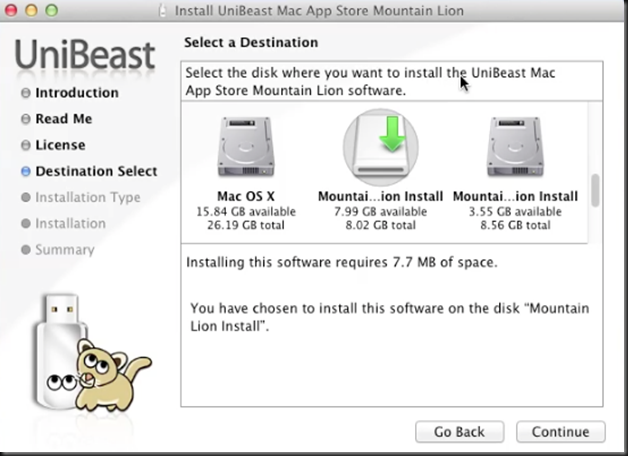The image size is (628, 456).
Task: Click the 'Select a Destination' heading
Action: point(251,43)
